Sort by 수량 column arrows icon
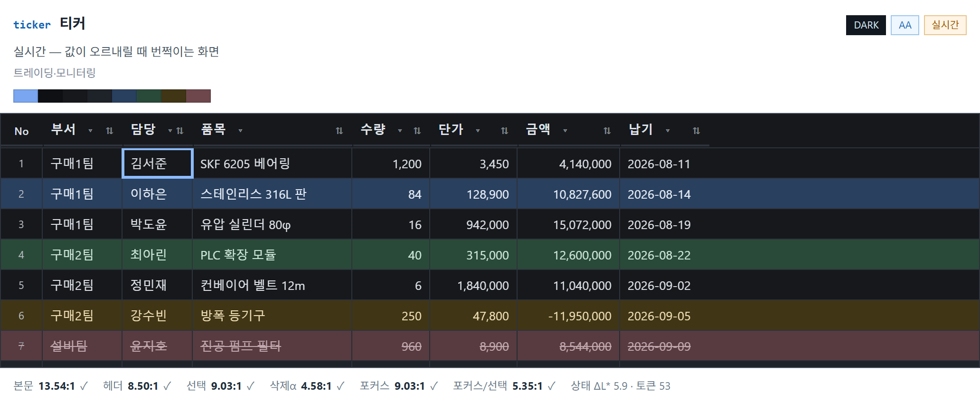The width and height of the screenshot is (980, 404). [x=417, y=131]
